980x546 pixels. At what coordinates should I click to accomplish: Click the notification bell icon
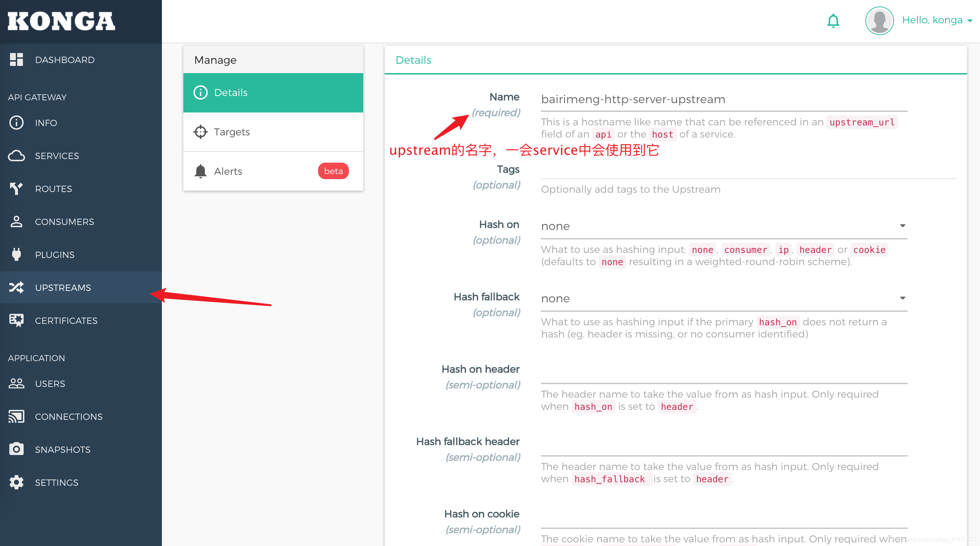point(833,20)
